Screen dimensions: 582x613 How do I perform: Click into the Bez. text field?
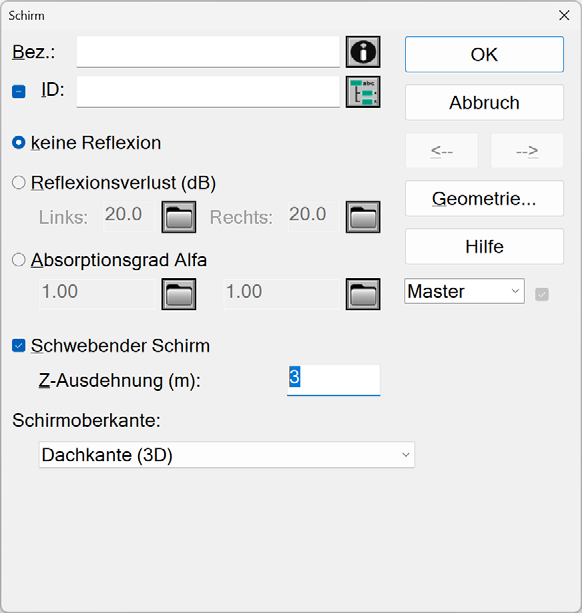[208, 52]
